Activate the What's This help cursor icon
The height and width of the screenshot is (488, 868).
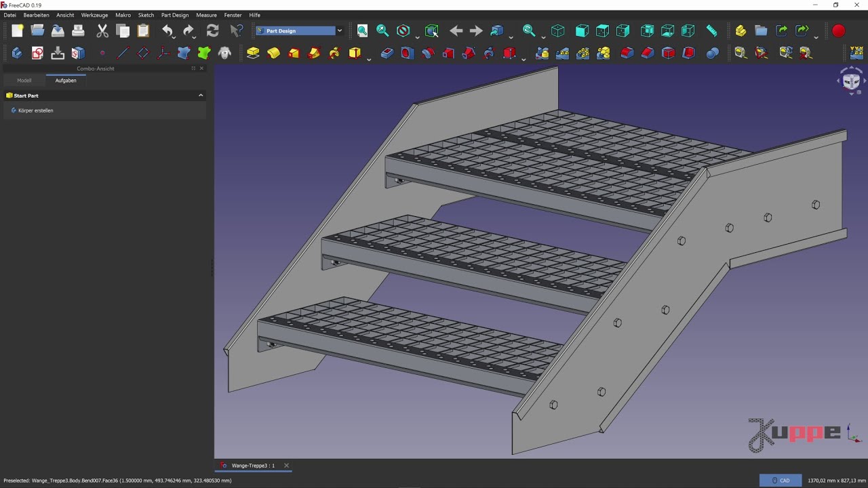[236, 30]
